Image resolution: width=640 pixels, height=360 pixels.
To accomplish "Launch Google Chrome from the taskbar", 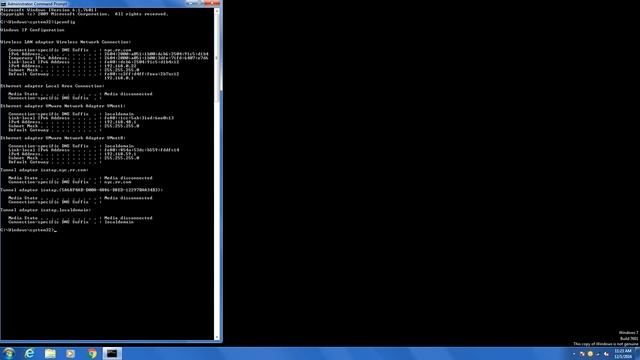I will [x=92, y=353].
